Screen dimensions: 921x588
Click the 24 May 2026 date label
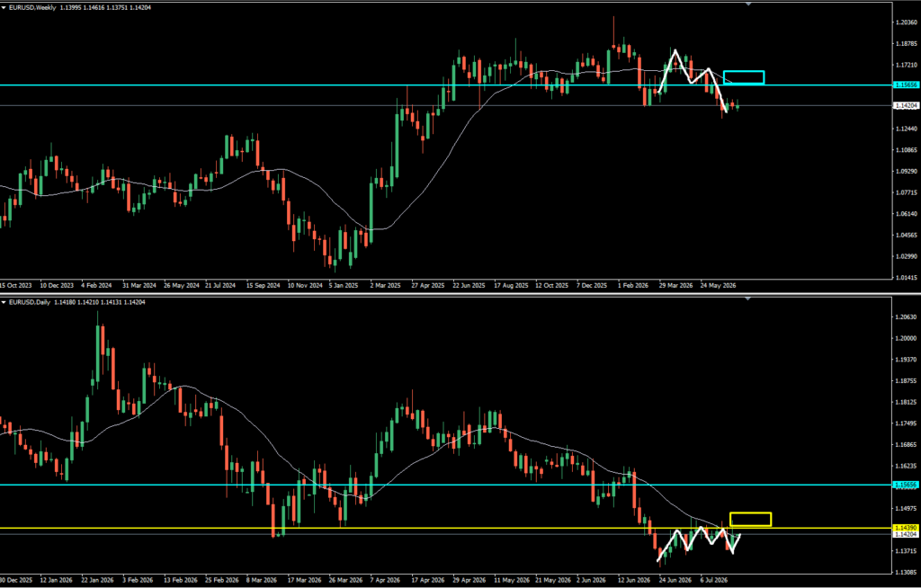[x=718, y=286]
